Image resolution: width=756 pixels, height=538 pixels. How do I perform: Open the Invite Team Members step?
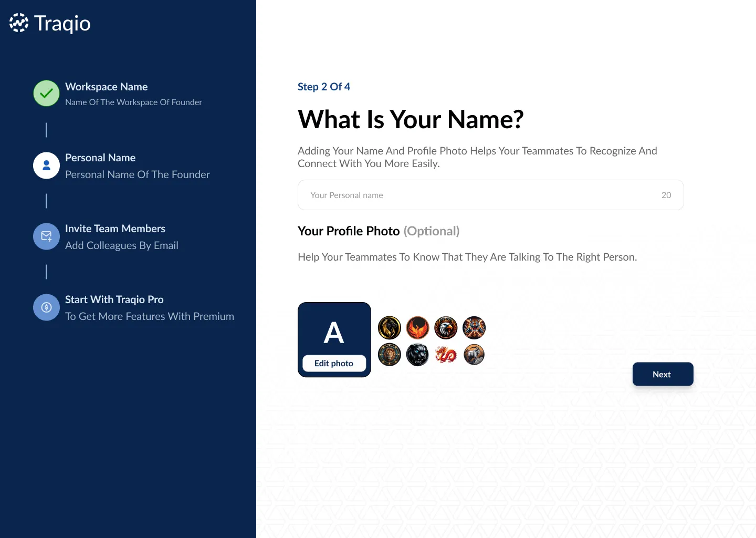pos(115,229)
